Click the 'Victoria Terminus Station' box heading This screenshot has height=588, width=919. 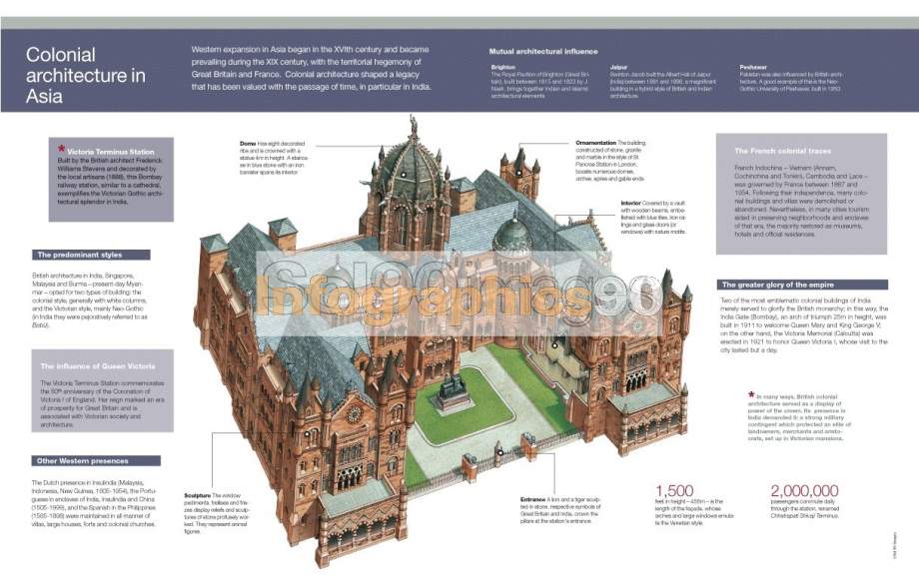pyautogui.click(x=110, y=152)
